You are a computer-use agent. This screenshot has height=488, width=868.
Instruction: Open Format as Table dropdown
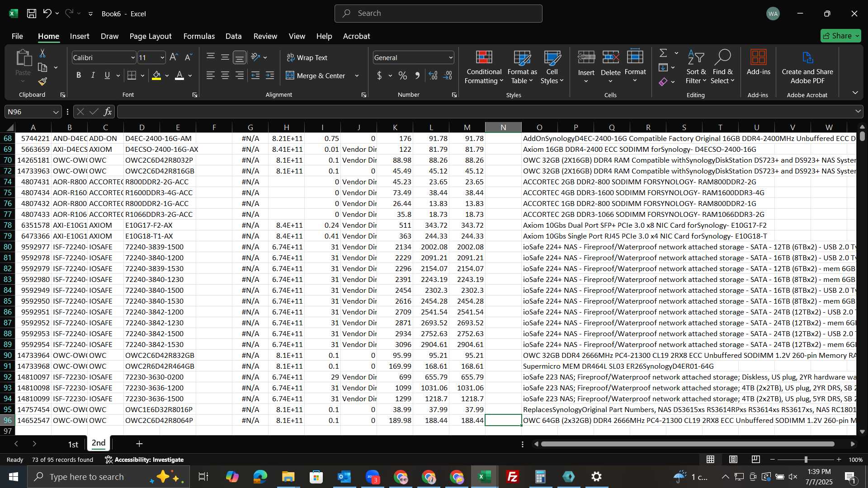pos(522,67)
